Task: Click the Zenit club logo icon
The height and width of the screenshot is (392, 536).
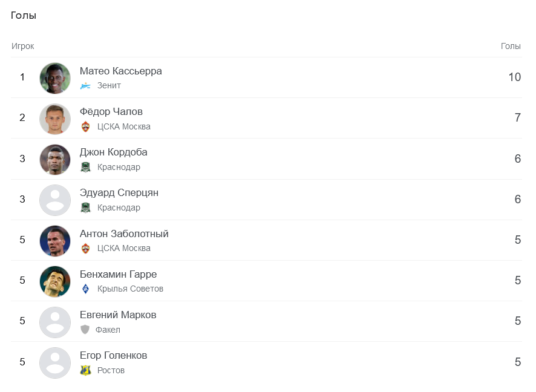Action: [x=85, y=86]
